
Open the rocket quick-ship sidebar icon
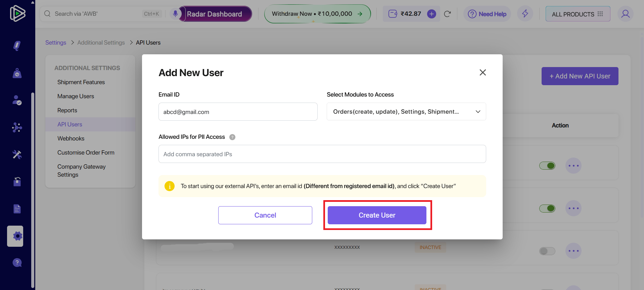coord(17,46)
